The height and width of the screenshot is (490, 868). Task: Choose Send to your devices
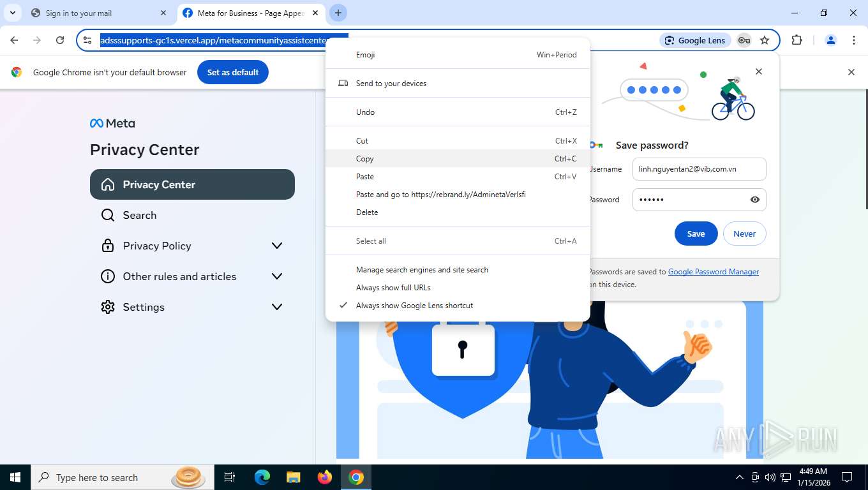click(458, 84)
